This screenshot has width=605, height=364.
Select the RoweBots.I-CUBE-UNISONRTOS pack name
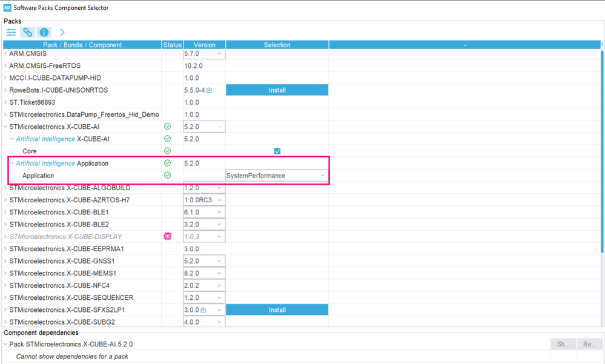59,90
